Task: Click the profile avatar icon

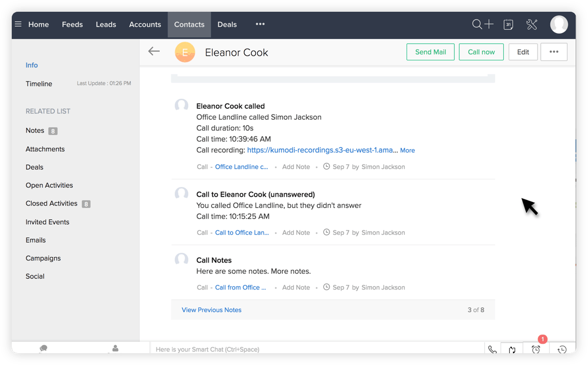Action: [559, 24]
